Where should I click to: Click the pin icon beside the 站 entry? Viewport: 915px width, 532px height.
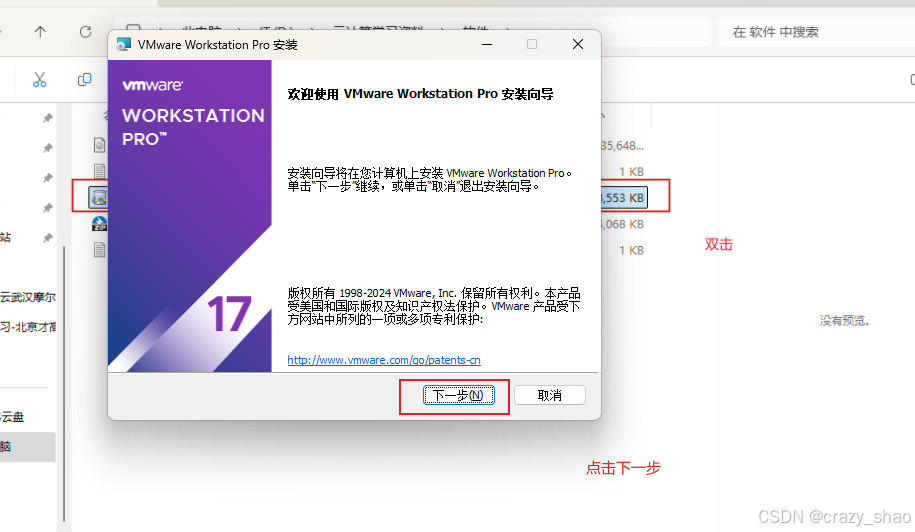coord(47,237)
